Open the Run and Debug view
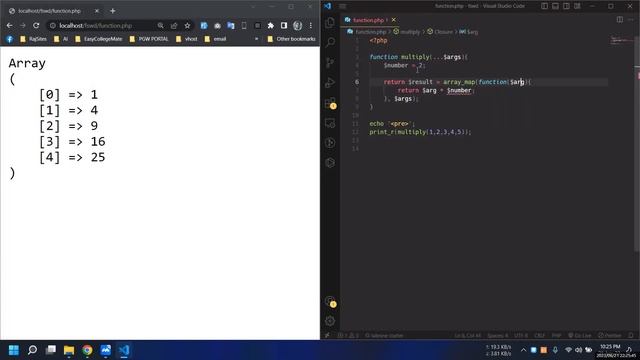Screen dimensions: 640x360 (x=330, y=82)
